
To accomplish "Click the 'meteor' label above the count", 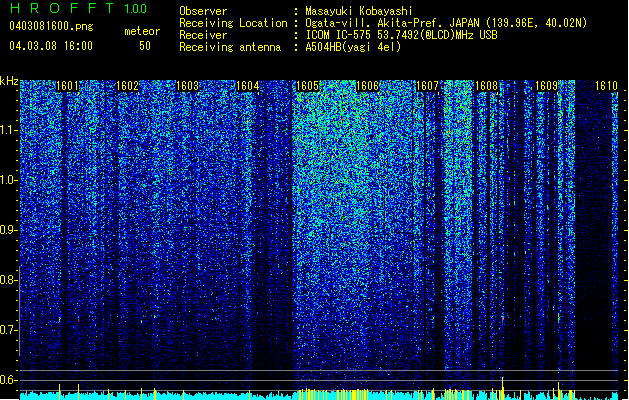I will pyautogui.click(x=142, y=31).
